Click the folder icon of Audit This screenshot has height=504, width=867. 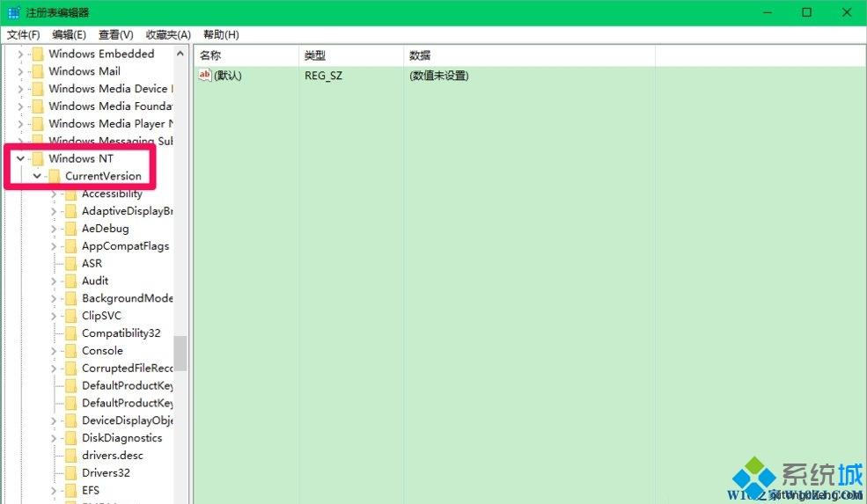click(70, 281)
